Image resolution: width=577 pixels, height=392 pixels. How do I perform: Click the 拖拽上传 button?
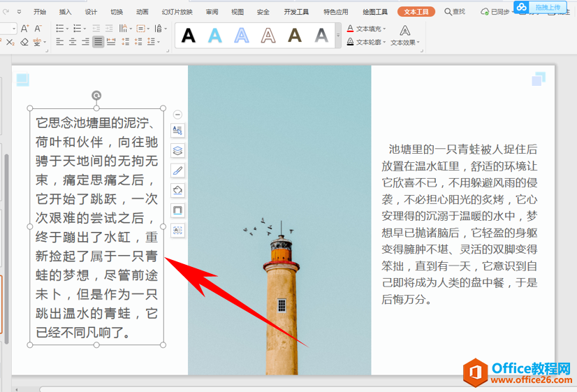click(546, 7)
